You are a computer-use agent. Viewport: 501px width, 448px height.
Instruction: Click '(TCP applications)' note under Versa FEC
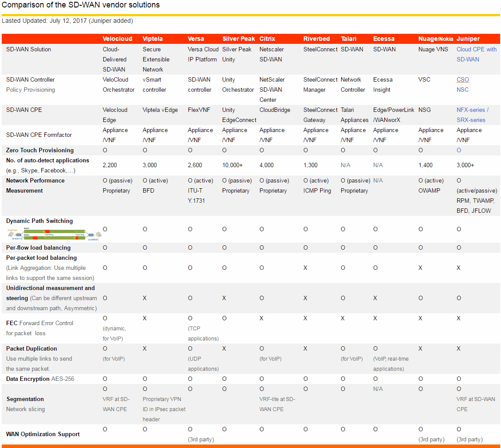click(x=203, y=333)
